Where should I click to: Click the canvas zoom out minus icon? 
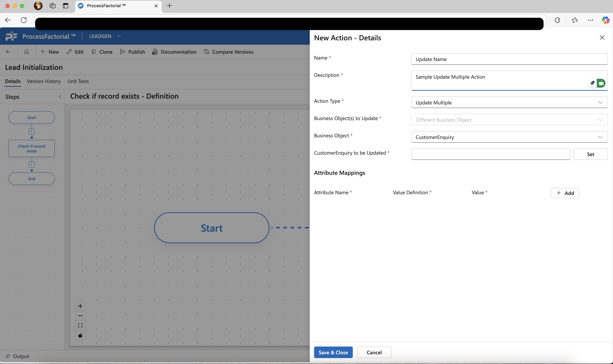tap(80, 316)
